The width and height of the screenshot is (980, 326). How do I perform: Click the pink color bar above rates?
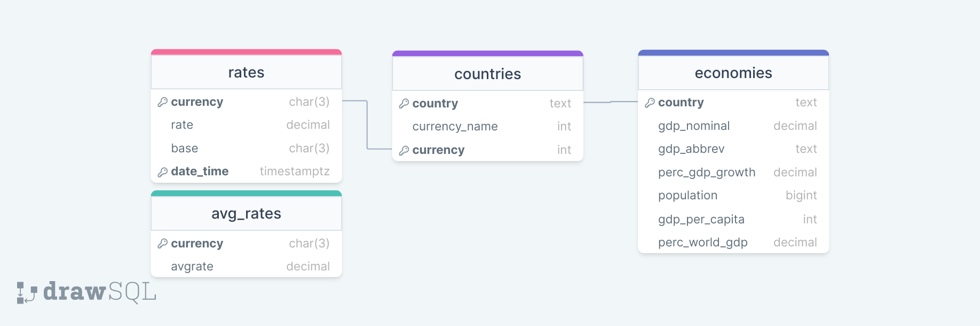(246, 52)
